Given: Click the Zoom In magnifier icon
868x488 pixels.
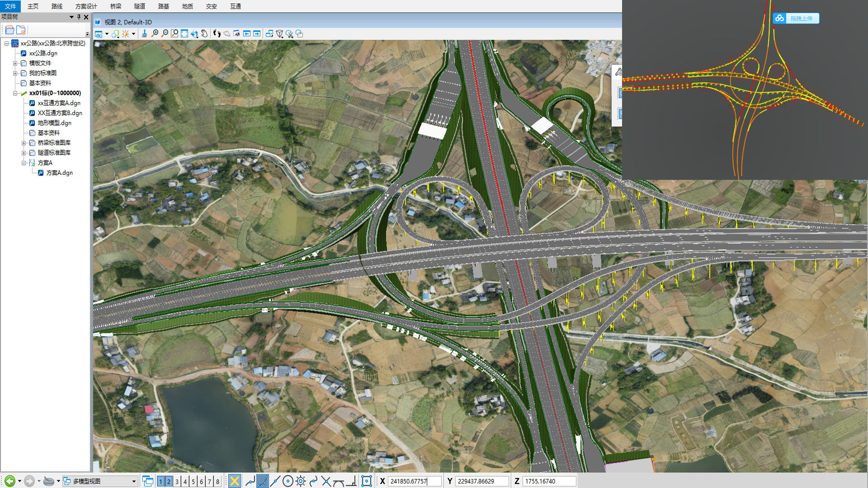Looking at the screenshot, I should click(155, 34).
